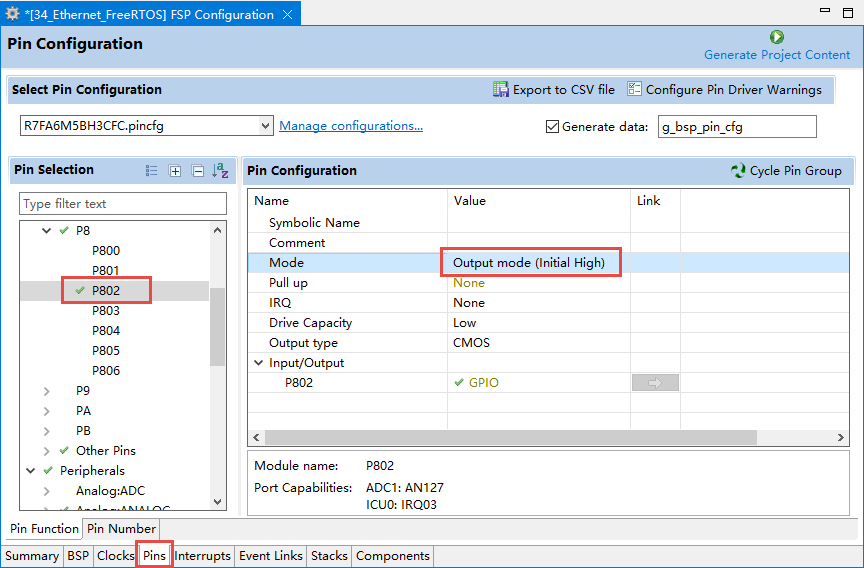Click the pin tree scroll-up arrow
The image size is (864, 568).
pos(218,230)
